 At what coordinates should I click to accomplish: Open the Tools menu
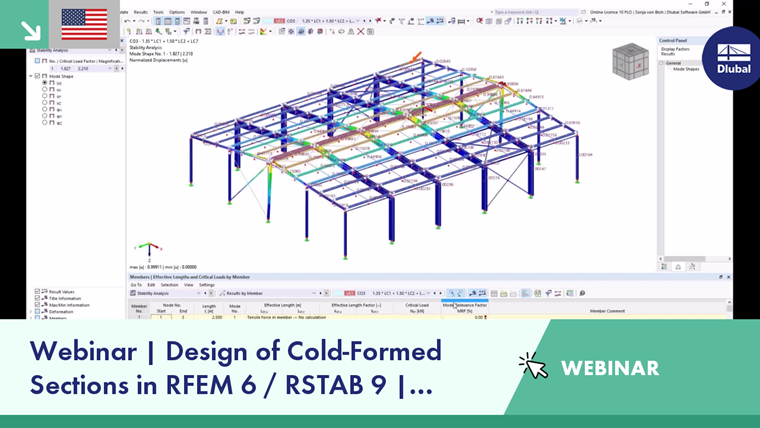coord(158,12)
